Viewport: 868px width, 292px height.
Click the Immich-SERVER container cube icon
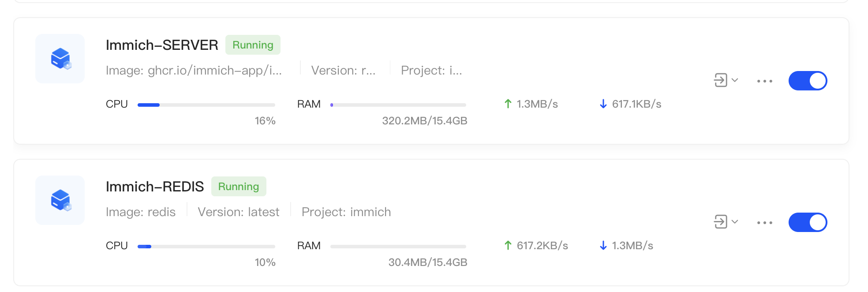pyautogui.click(x=60, y=59)
